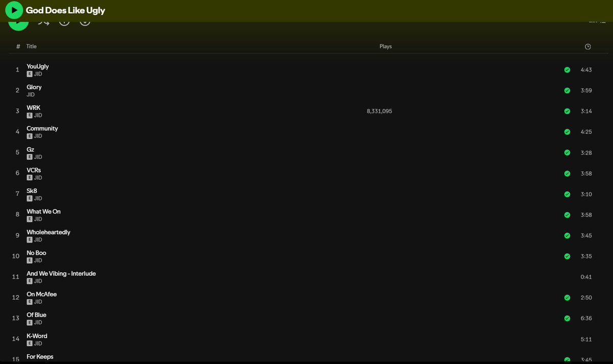Click the WRK play count 8,331,095
Screen dimensions: 613x364
click(380, 111)
